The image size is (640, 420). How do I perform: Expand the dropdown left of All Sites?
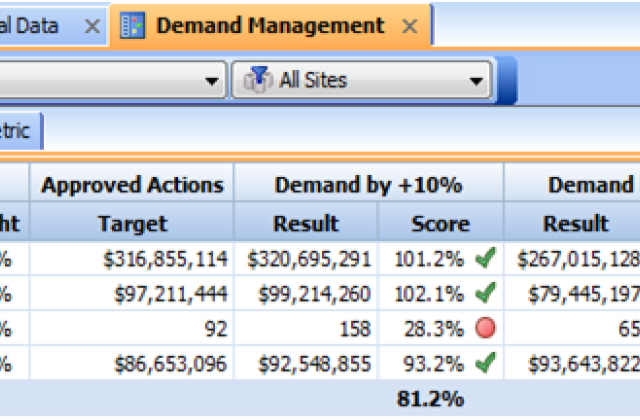click(x=212, y=80)
